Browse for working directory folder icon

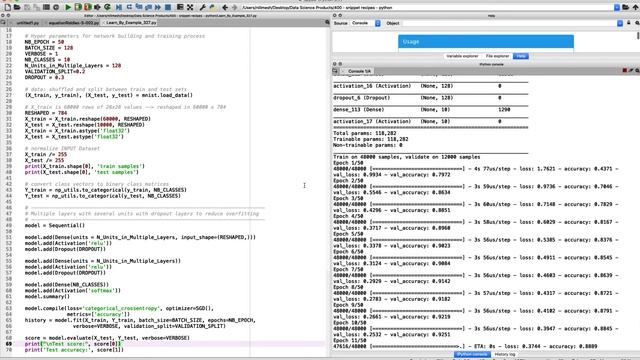pos(626,7)
